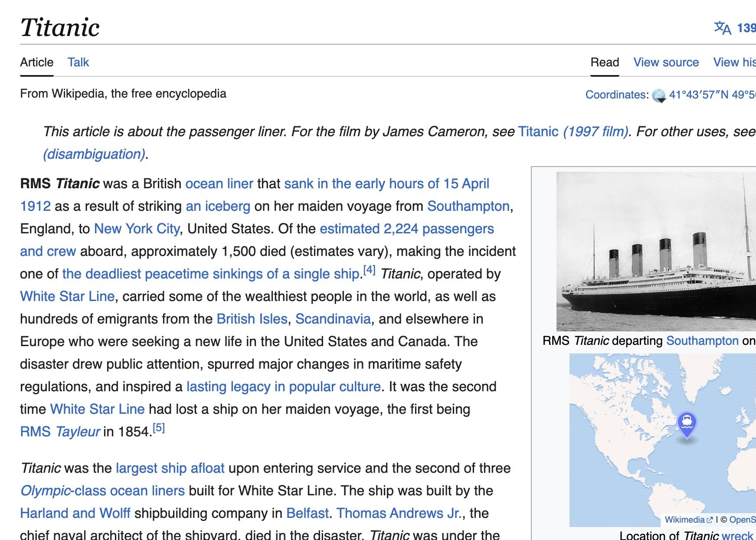Open the Titanic ship photograph
This screenshot has height=540, width=756.
click(656, 251)
